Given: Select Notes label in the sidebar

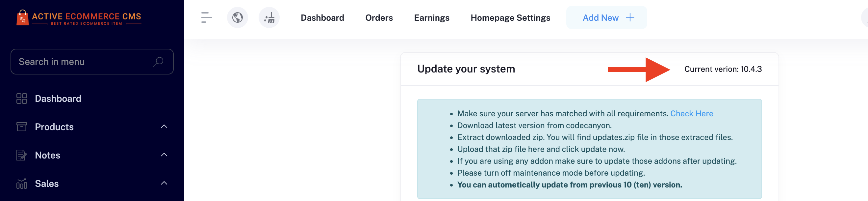Looking at the screenshot, I should [x=47, y=155].
